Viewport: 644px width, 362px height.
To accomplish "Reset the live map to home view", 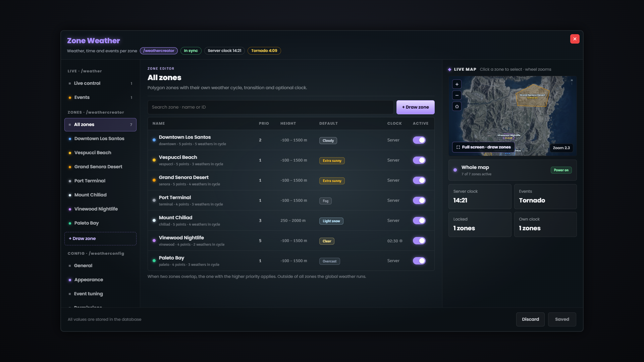I will pos(457,106).
